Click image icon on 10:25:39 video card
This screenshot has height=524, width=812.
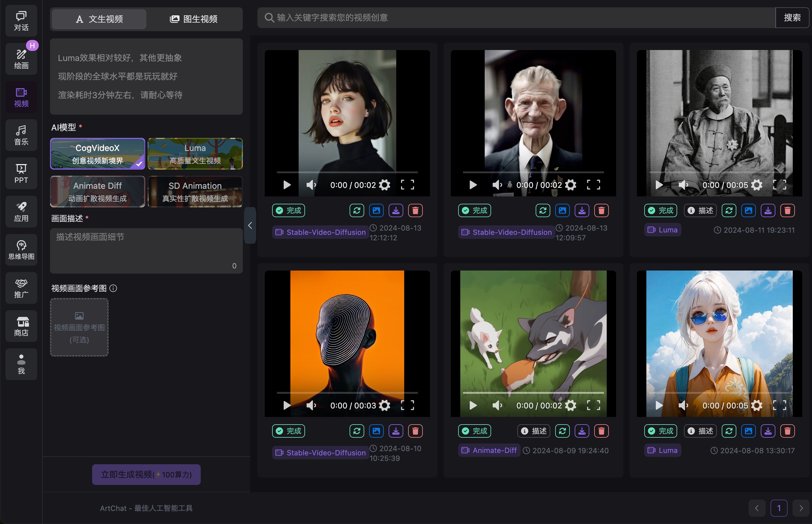point(376,431)
